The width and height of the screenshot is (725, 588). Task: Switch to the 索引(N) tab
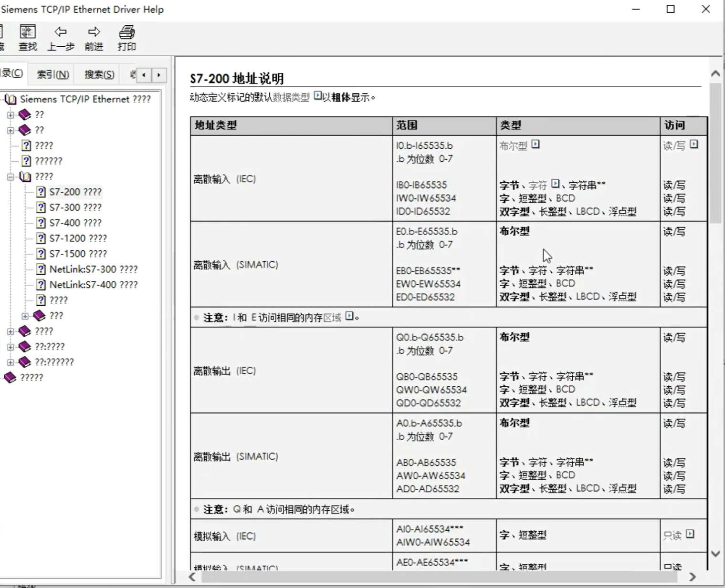53,75
